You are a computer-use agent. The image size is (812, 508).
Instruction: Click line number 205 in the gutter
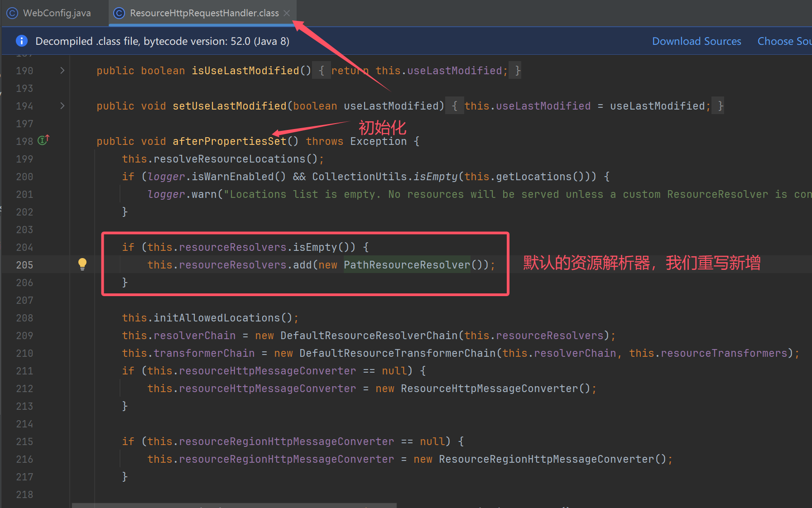24,265
